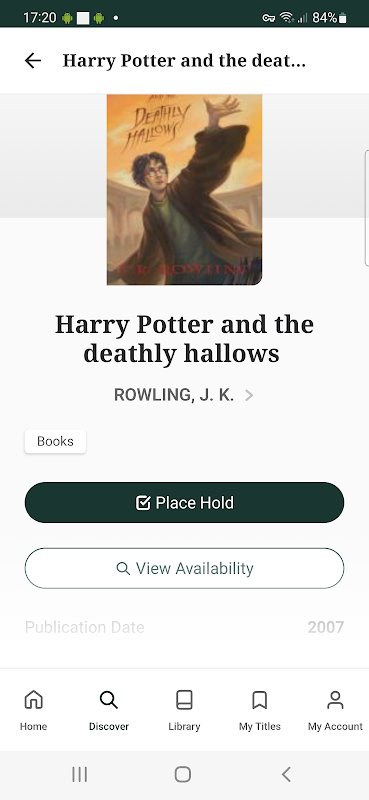Click the Place Hold button
Viewport: 369px width, 800px height.
(x=184, y=503)
